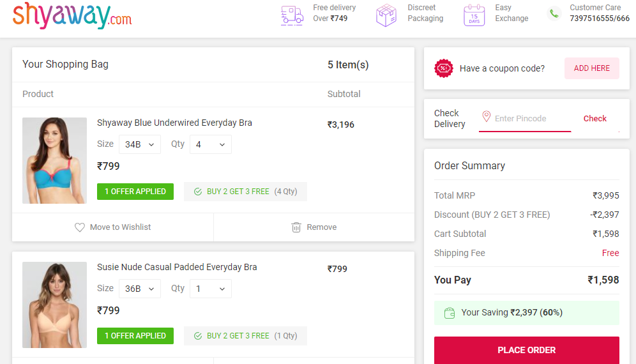Click the Shipping Fee Free value
The width and height of the screenshot is (636, 364).
click(610, 254)
